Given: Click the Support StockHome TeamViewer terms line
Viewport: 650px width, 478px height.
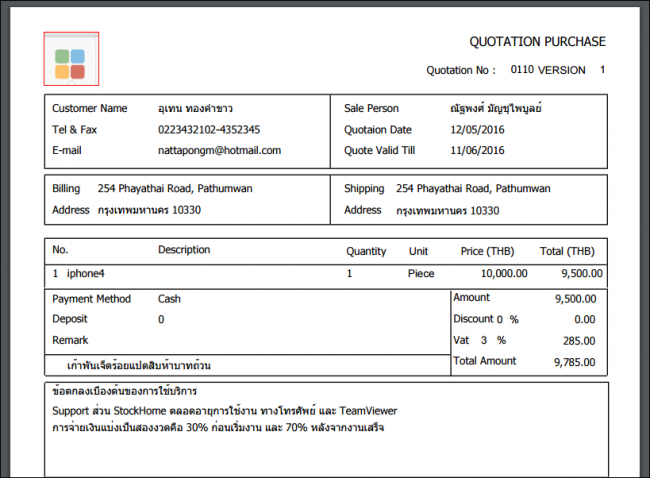Looking at the screenshot, I should tap(225, 411).
